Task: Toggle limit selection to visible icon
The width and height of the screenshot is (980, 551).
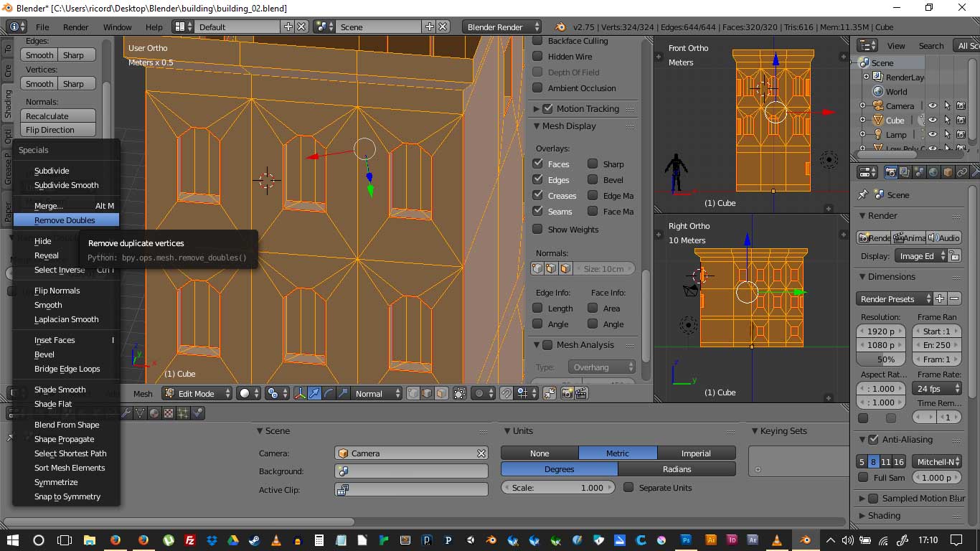Action: pos(460,393)
